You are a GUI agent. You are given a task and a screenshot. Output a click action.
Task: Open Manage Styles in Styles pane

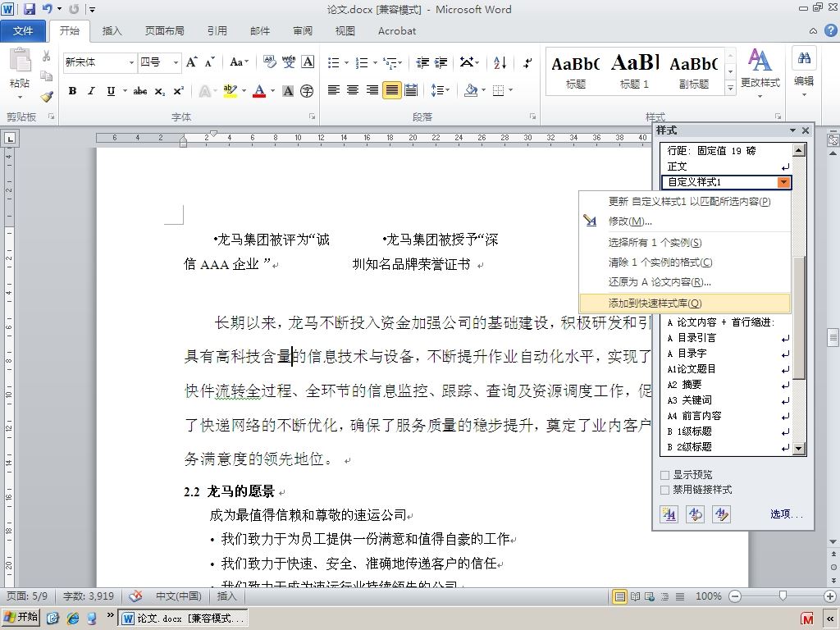point(722,514)
